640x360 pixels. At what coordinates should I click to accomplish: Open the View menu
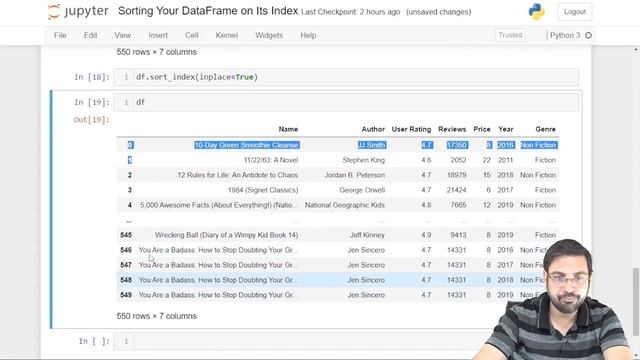pyautogui.click(x=122, y=36)
